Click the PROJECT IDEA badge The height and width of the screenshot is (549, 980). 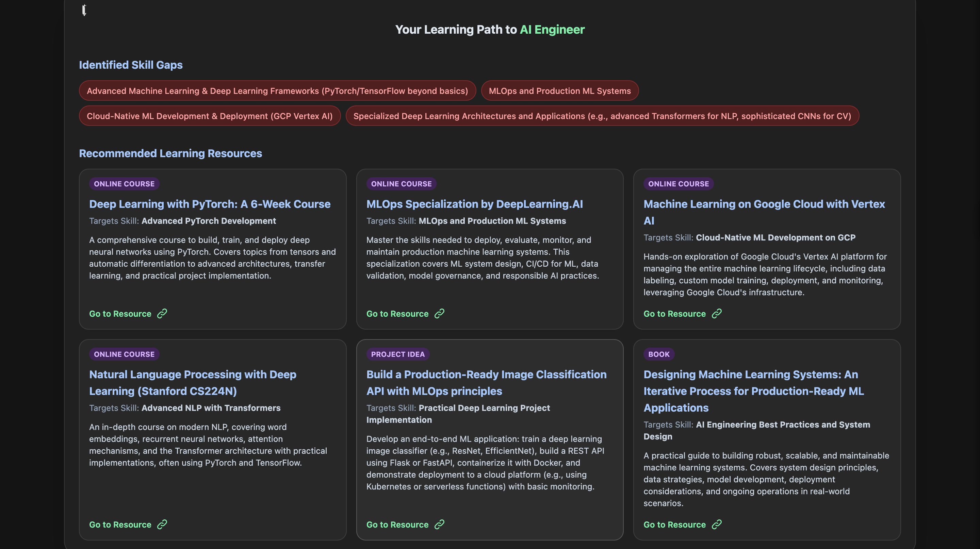[x=397, y=354]
